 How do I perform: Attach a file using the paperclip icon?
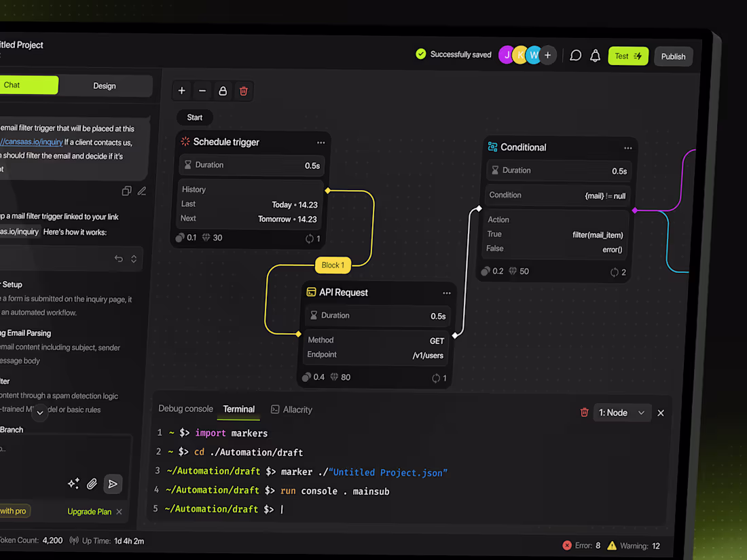(92, 483)
